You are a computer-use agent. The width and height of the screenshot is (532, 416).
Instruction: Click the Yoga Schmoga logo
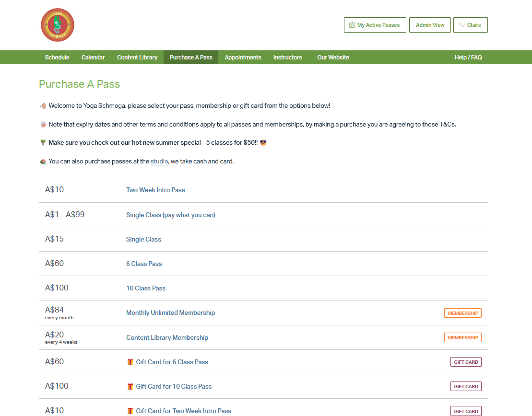(57, 24)
